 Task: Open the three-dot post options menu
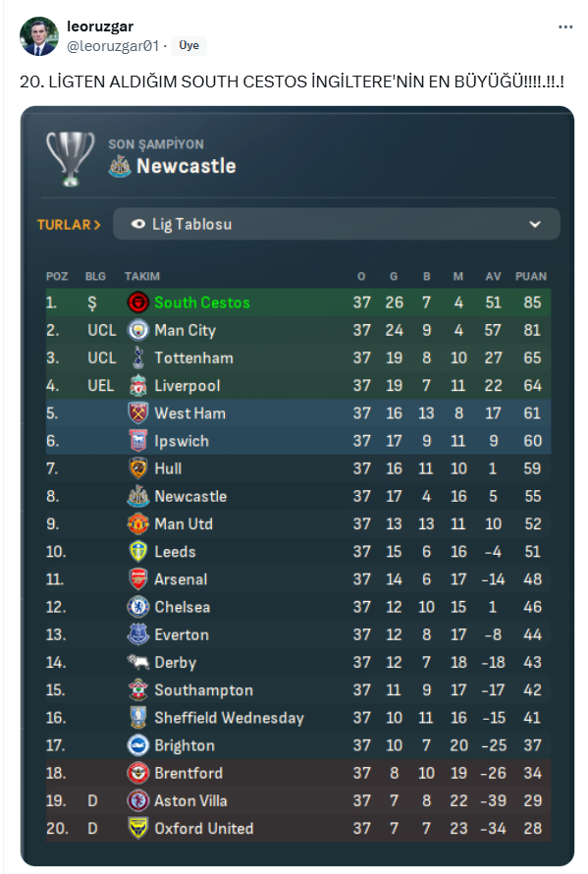(x=565, y=27)
